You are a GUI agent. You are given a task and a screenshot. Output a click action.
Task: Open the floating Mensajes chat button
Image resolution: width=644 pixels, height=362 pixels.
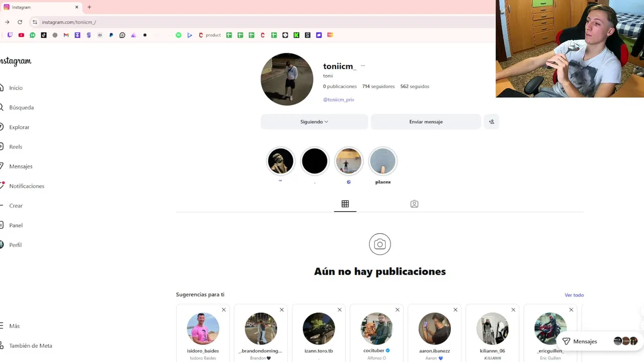[599, 341]
